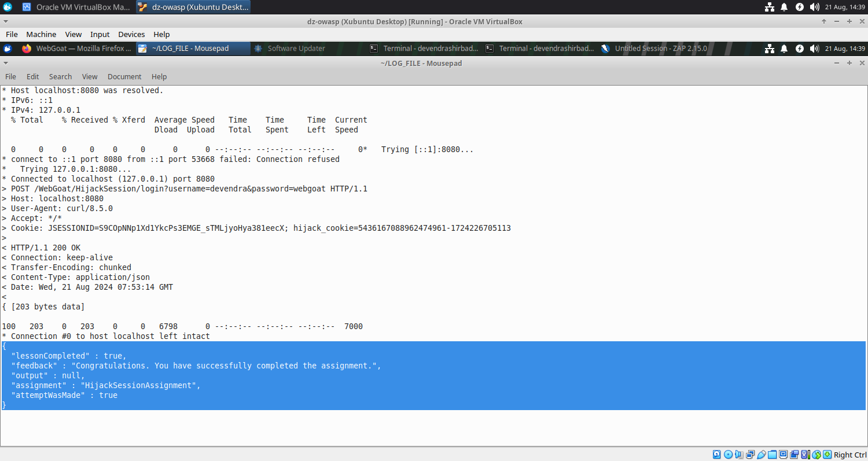Click the host panel volume speaker icon
Viewport: 868px width, 461px height.
click(815, 7)
